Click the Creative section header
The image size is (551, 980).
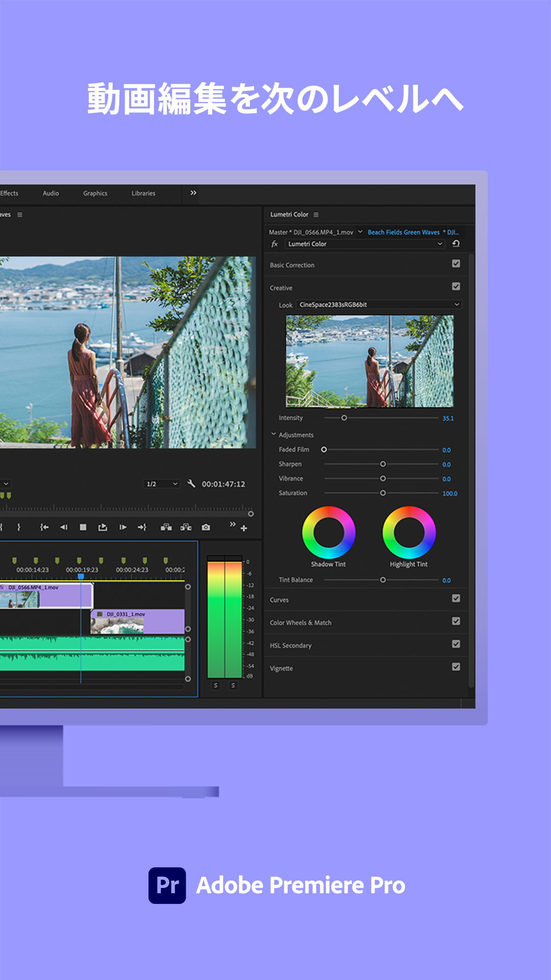pyautogui.click(x=281, y=288)
